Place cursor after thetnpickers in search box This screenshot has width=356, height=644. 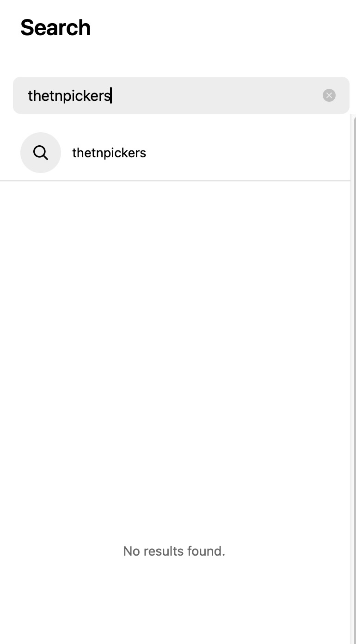click(x=111, y=95)
